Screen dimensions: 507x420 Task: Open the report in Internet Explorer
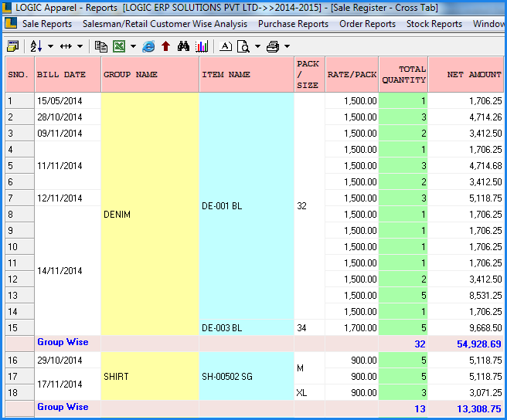coord(148,46)
